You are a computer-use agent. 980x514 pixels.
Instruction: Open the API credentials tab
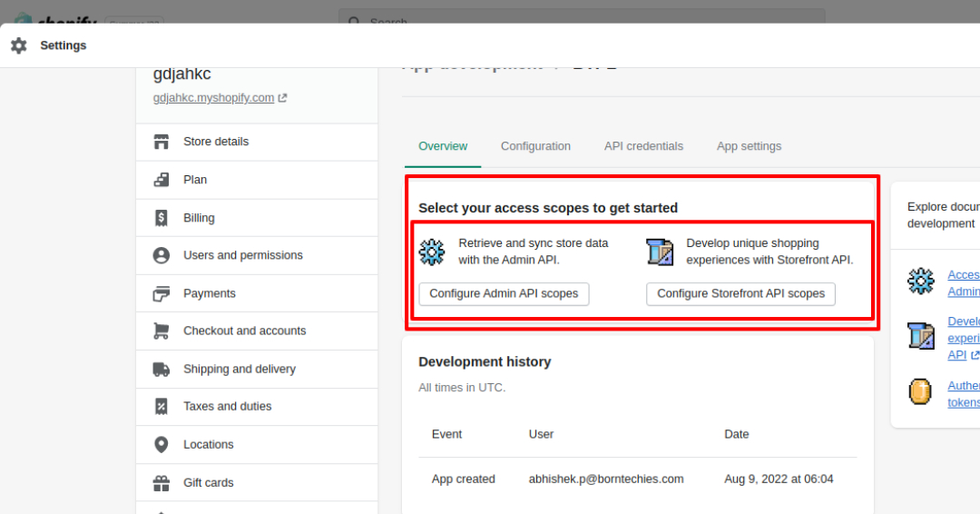[x=643, y=146]
